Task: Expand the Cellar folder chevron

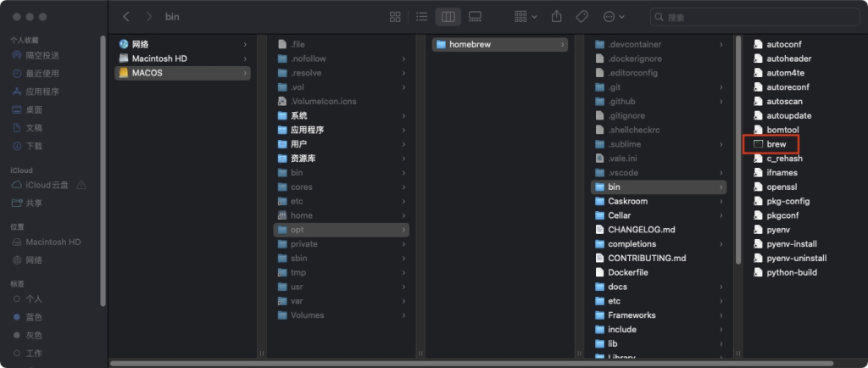Action: click(721, 215)
